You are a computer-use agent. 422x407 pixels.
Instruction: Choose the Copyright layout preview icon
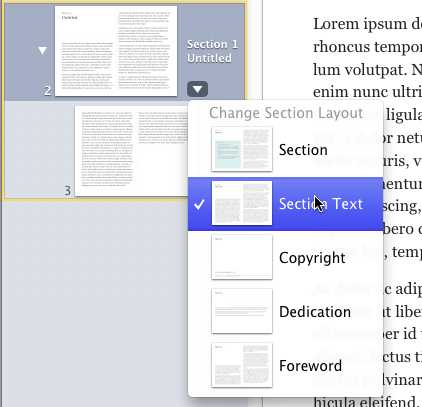click(242, 257)
